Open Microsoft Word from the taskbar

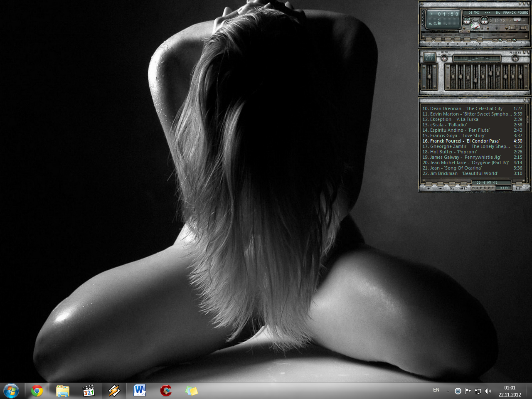pos(140,391)
